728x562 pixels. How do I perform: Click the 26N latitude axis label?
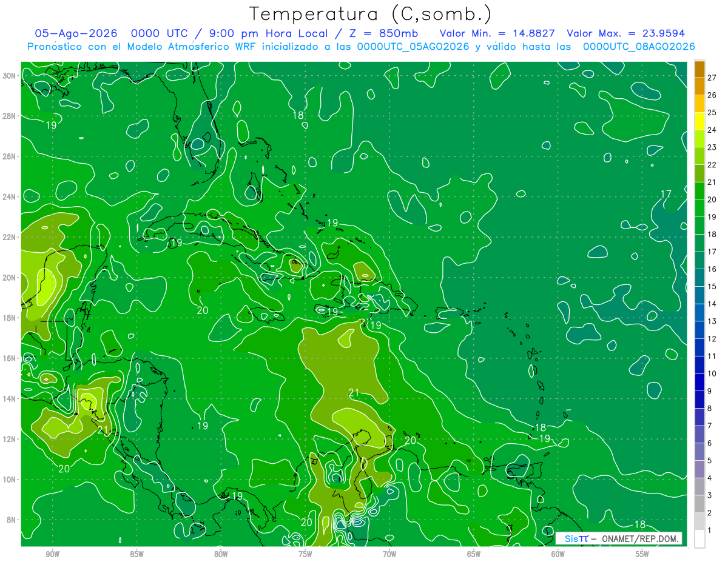pyautogui.click(x=10, y=156)
